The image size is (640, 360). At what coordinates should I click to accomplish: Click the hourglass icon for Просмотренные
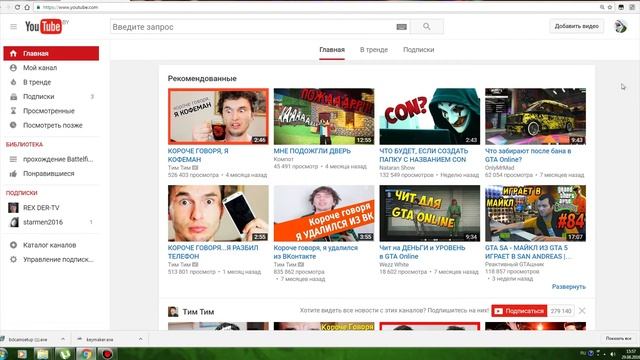point(13,111)
